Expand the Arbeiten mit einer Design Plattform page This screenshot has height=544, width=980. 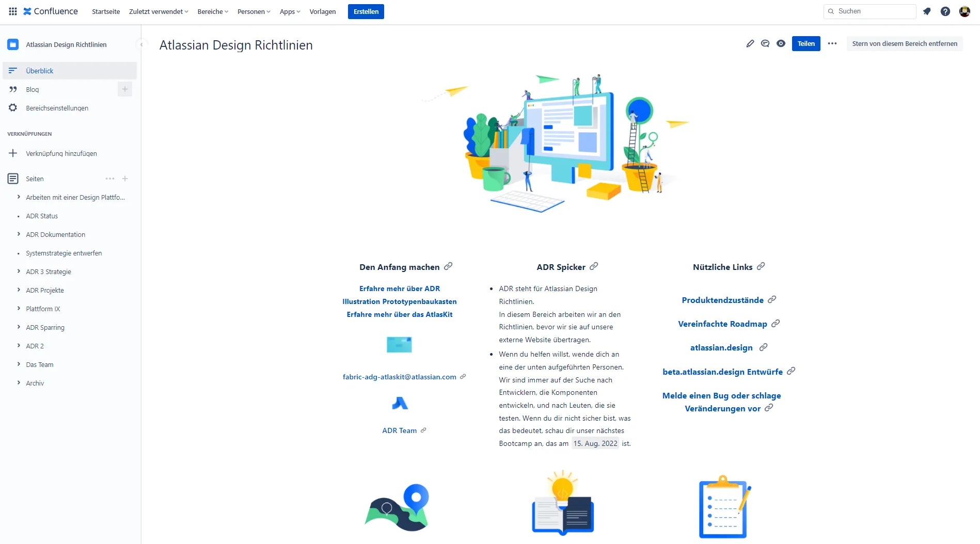(x=19, y=197)
